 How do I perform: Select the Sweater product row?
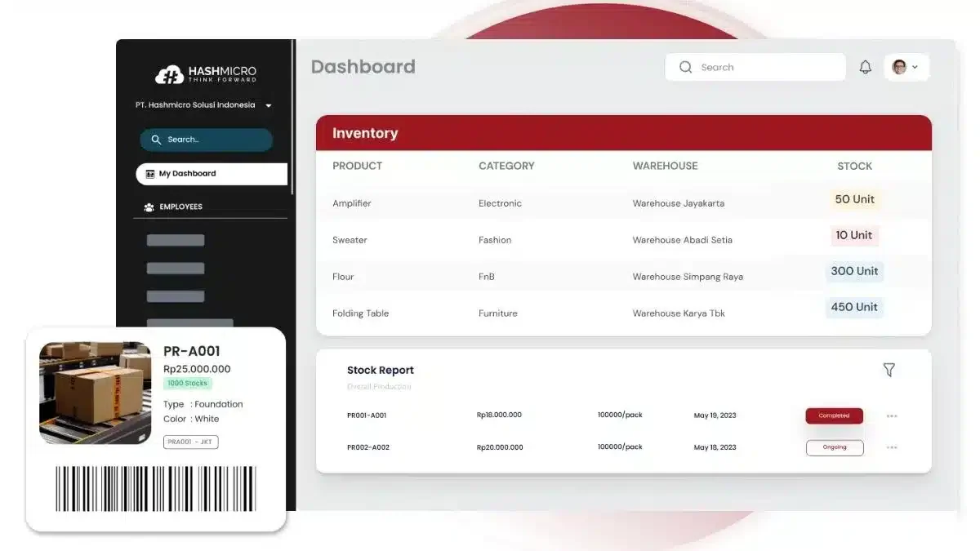pyautogui.click(x=624, y=239)
